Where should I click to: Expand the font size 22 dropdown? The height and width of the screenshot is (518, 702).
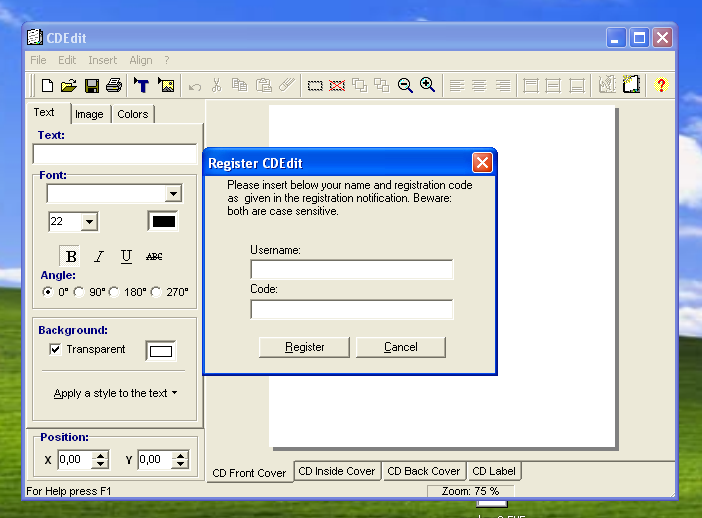tap(89, 222)
